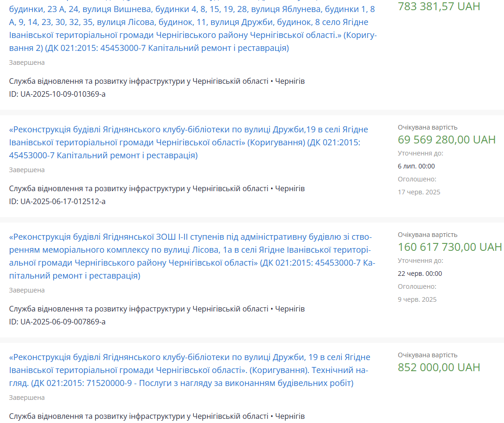Select the 69 569 280,00 UAH expected value
504x423 pixels.
[447, 140]
